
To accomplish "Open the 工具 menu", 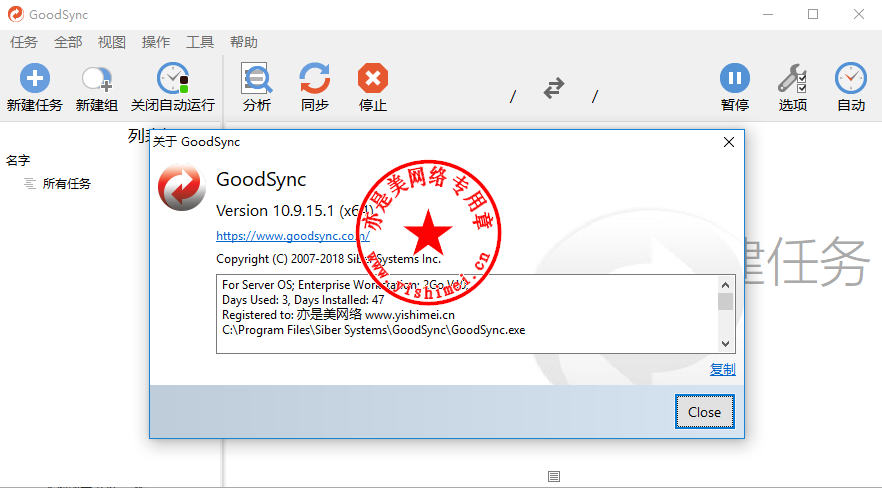I will click(x=200, y=42).
